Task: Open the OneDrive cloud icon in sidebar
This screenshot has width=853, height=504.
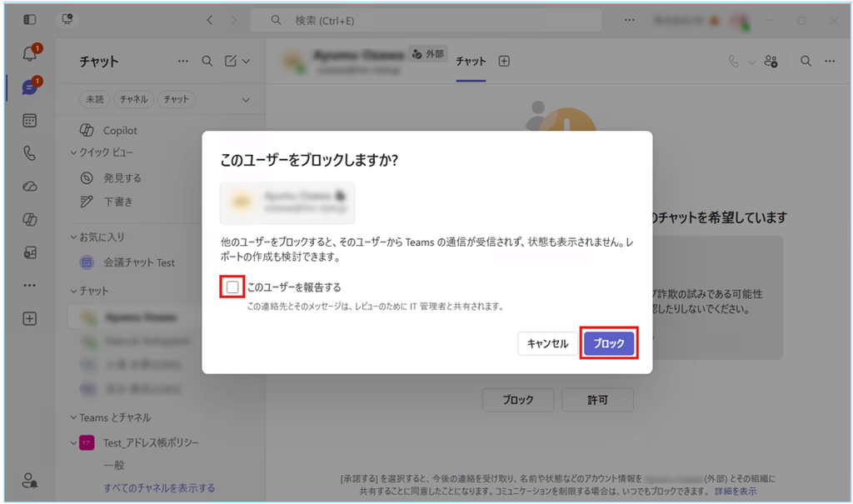Action: (x=29, y=187)
